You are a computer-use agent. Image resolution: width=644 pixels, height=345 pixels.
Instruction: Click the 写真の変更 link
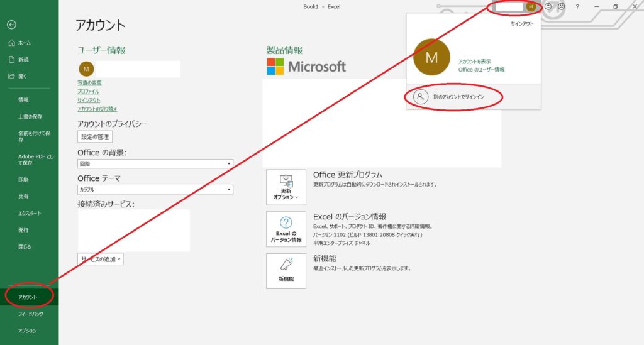[89, 83]
